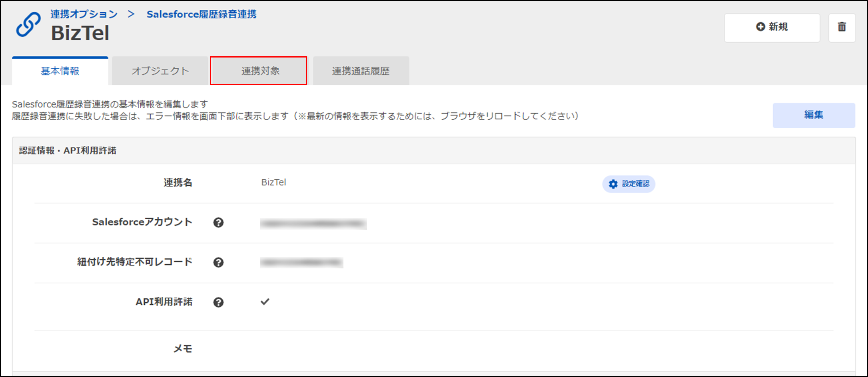Click the BizTel 連携名 value
The image size is (868, 377).
[x=273, y=182]
